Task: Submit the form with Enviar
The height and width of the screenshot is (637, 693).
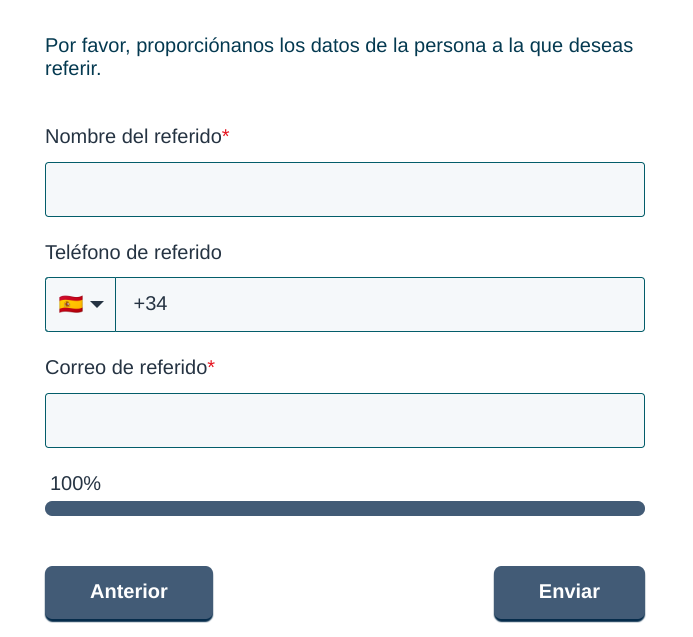Action: pyautogui.click(x=569, y=592)
